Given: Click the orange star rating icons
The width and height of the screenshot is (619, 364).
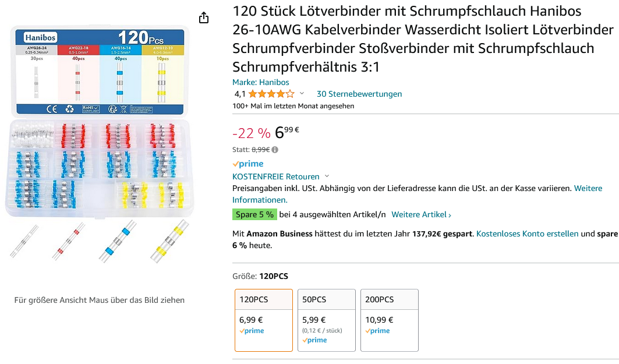Looking at the screenshot, I should coord(271,94).
